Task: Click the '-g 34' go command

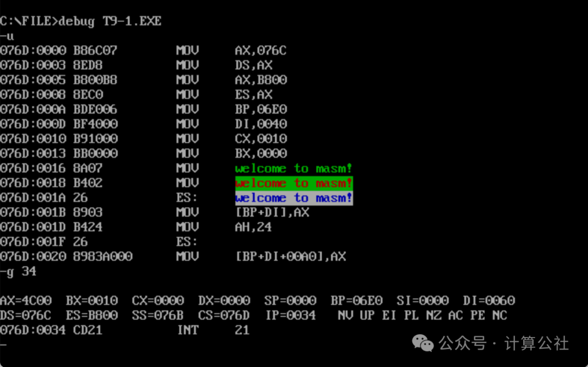Action: [x=18, y=271]
